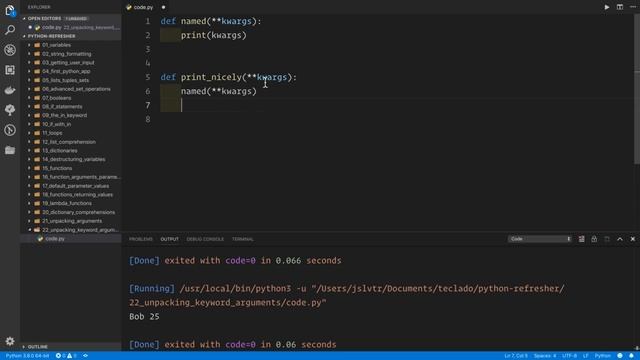Select the 12_list_comprehension folder
Screen dimensions: 640x360
click(x=69, y=142)
